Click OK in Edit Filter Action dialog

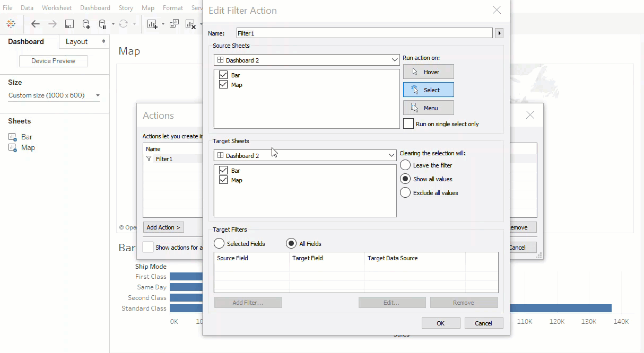click(x=440, y=323)
